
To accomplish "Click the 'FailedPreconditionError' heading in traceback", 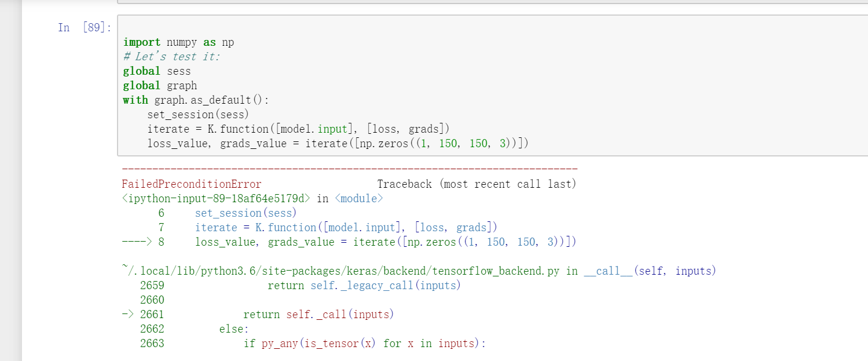I will [191, 184].
